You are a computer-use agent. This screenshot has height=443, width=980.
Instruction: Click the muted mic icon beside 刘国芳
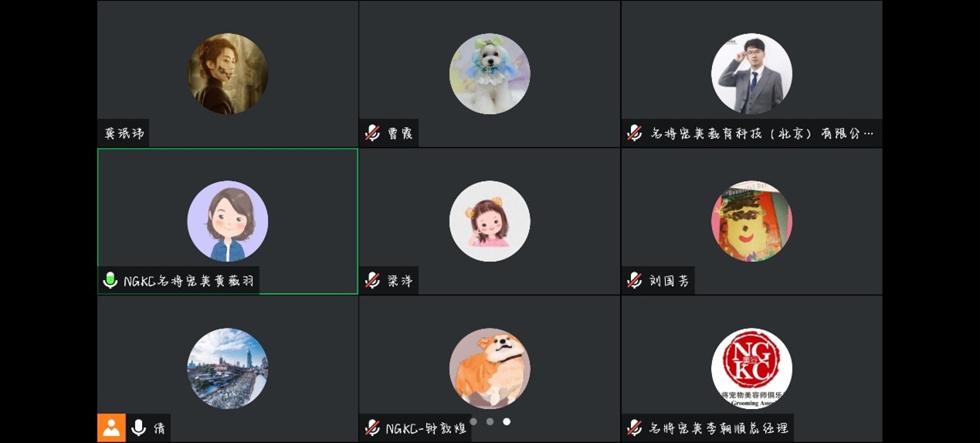coord(634,281)
